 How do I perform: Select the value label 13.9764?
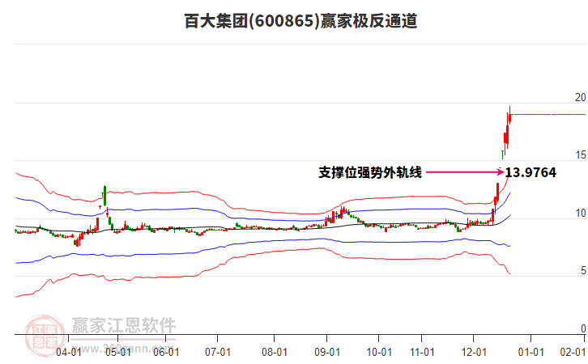(530, 172)
